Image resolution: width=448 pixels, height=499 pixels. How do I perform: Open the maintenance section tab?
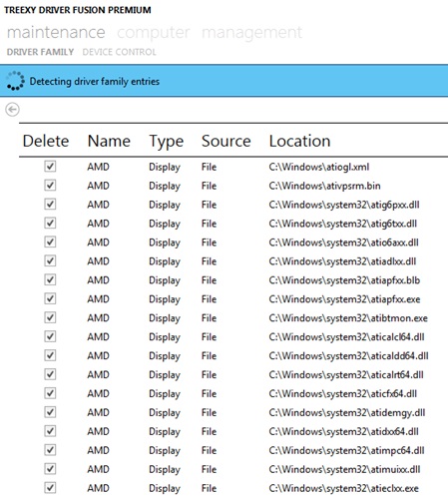pos(56,32)
